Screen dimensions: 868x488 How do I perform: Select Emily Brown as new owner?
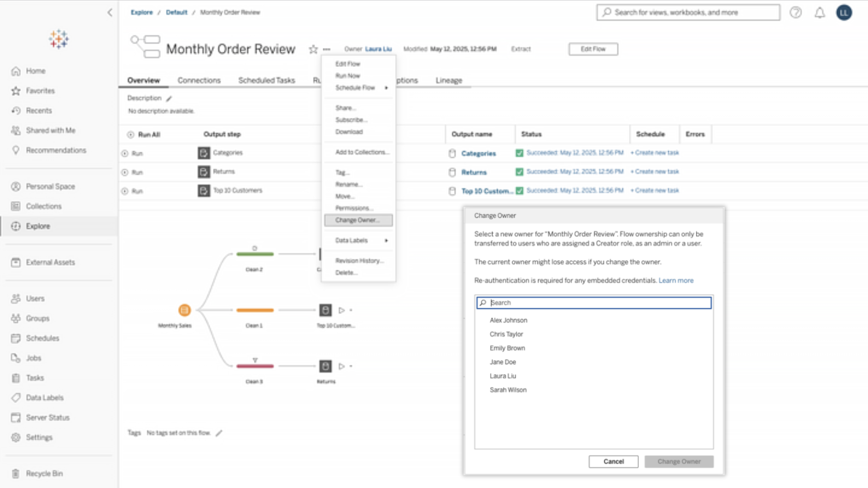[507, 348]
